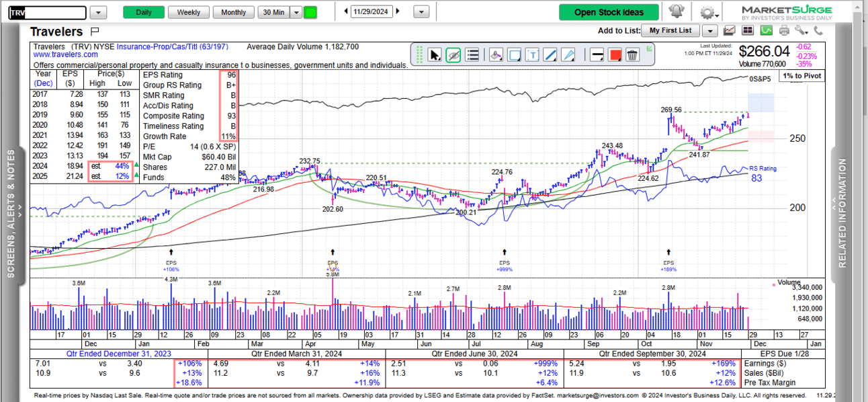Click the $266.04 current price
This screenshot has height=402, width=868.
(764, 51)
